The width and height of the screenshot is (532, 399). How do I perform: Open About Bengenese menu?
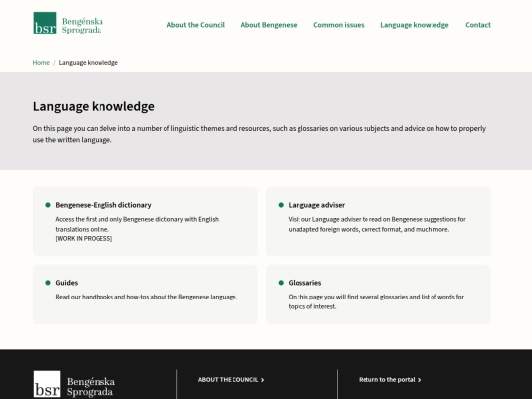[269, 25]
